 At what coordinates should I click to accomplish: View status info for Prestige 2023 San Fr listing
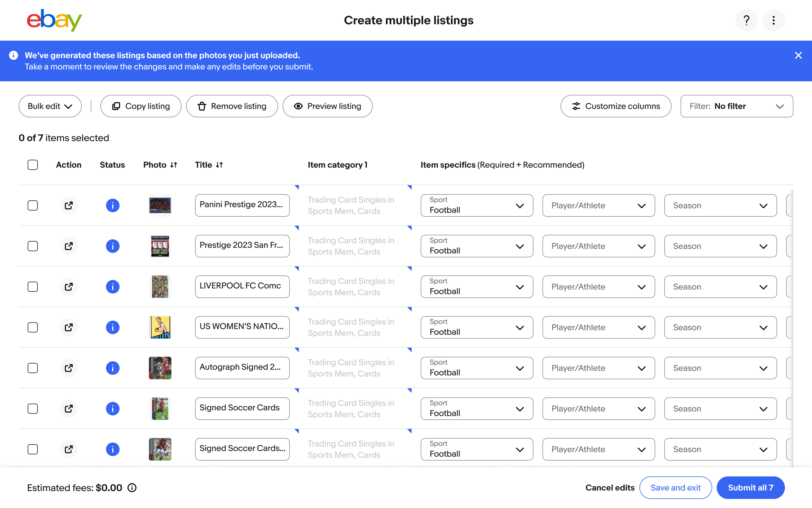[x=113, y=246]
